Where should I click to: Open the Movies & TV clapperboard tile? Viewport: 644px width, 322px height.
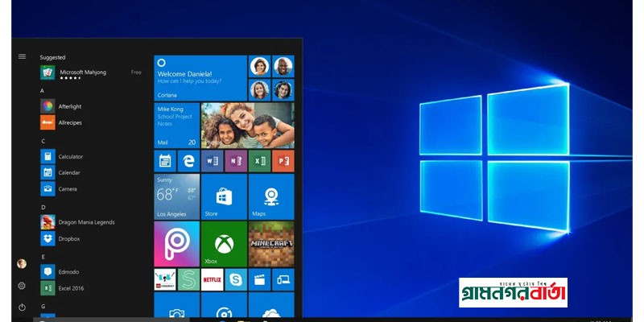point(259,279)
